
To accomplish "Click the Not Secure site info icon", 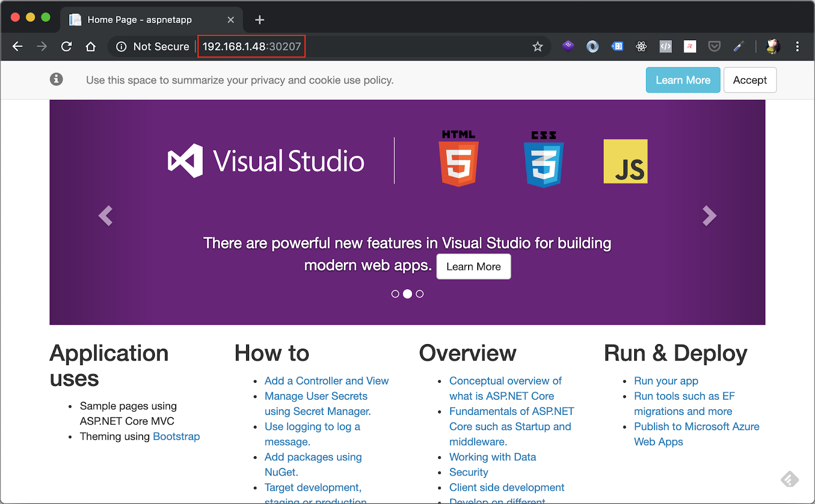I will [x=121, y=47].
